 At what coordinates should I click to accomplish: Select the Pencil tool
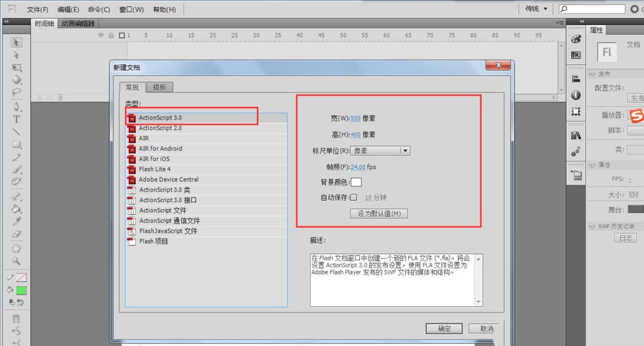17,157
